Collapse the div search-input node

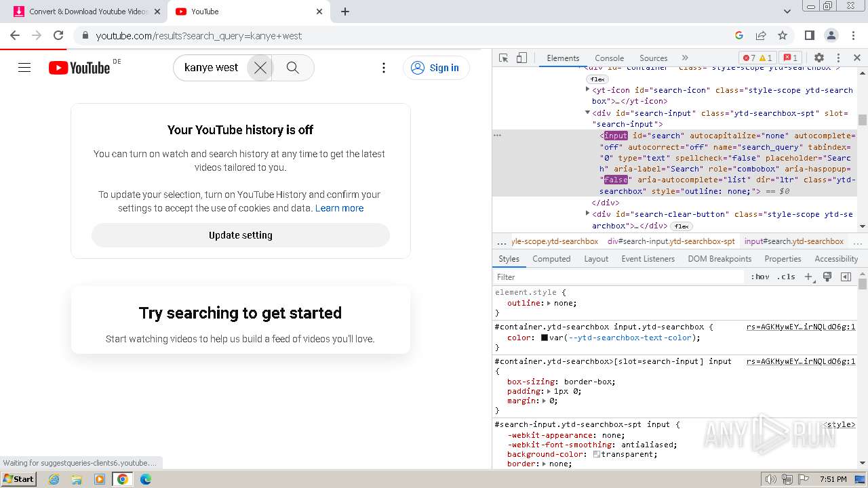pyautogui.click(x=588, y=113)
